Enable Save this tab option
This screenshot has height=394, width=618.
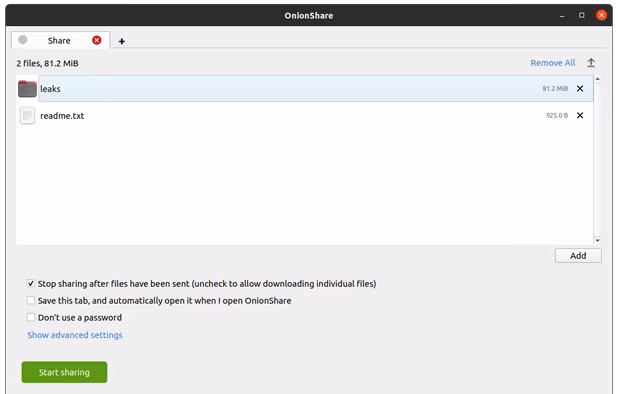pyautogui.click(x=31, y=301)
